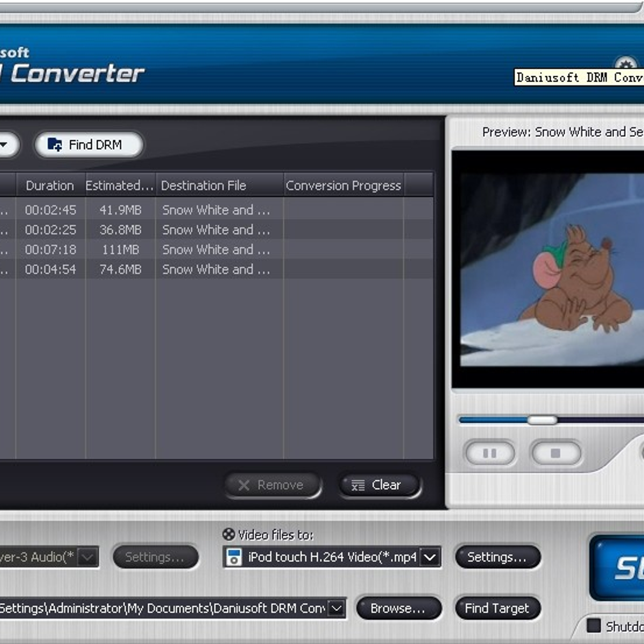The width and height of the screenshot is (644, 644).
Task: Remove the selected file from the list
Action: [x=273, y=485]
